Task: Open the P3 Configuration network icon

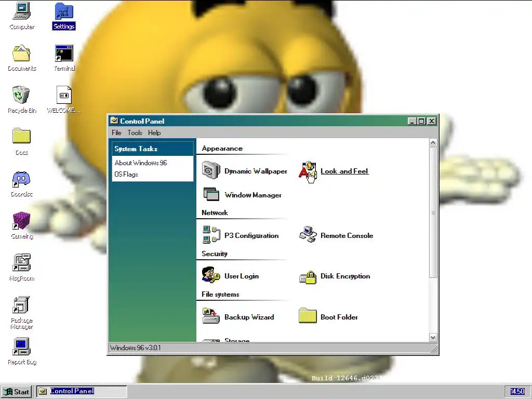Action: [x=211, y=235]
